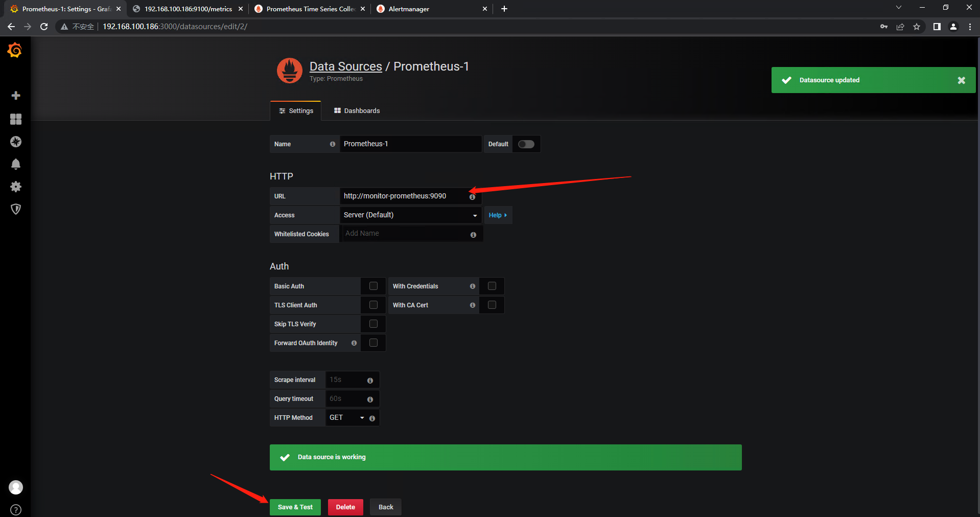980x517 pixels.
Task: Open the Explore compass icon
Action: point(16,142)
